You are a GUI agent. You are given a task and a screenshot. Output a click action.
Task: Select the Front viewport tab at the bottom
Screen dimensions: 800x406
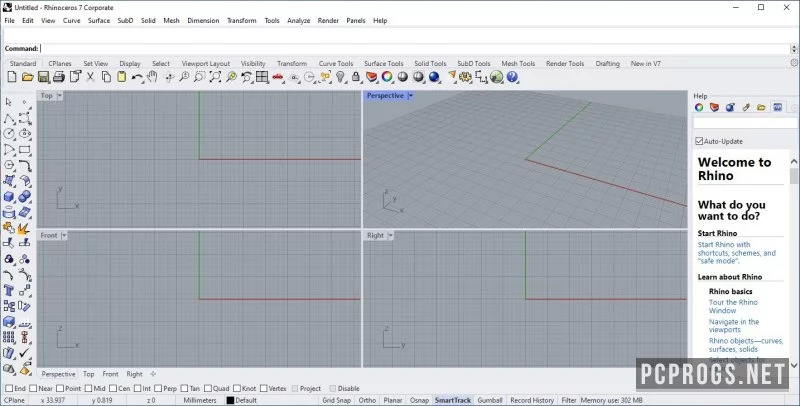click(110, 374)
